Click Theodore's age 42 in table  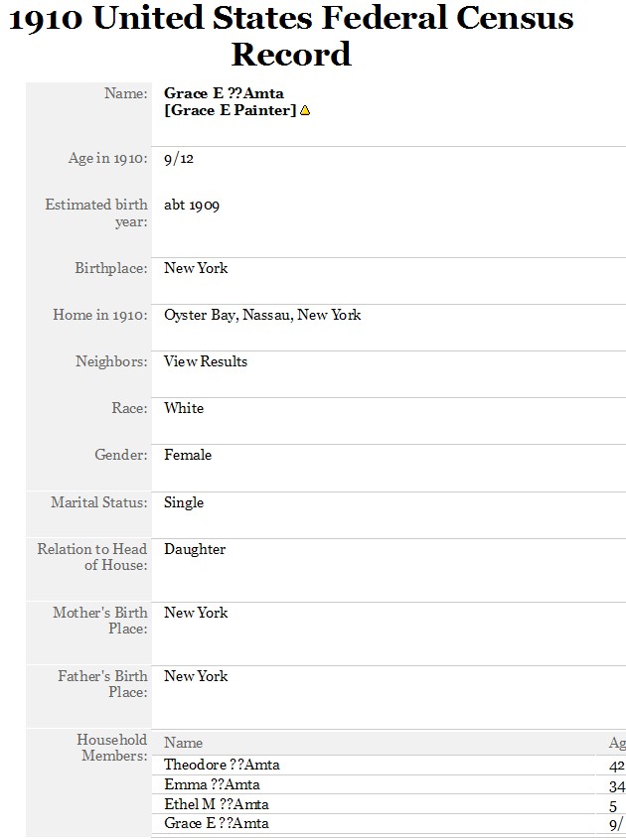click(617, 767)
